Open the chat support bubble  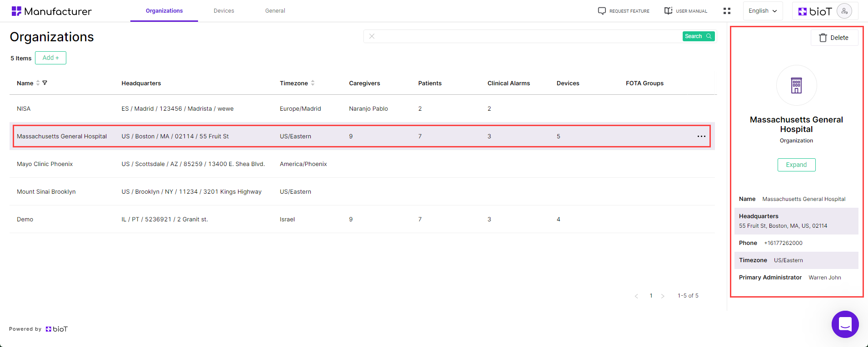tap(845, 324)
